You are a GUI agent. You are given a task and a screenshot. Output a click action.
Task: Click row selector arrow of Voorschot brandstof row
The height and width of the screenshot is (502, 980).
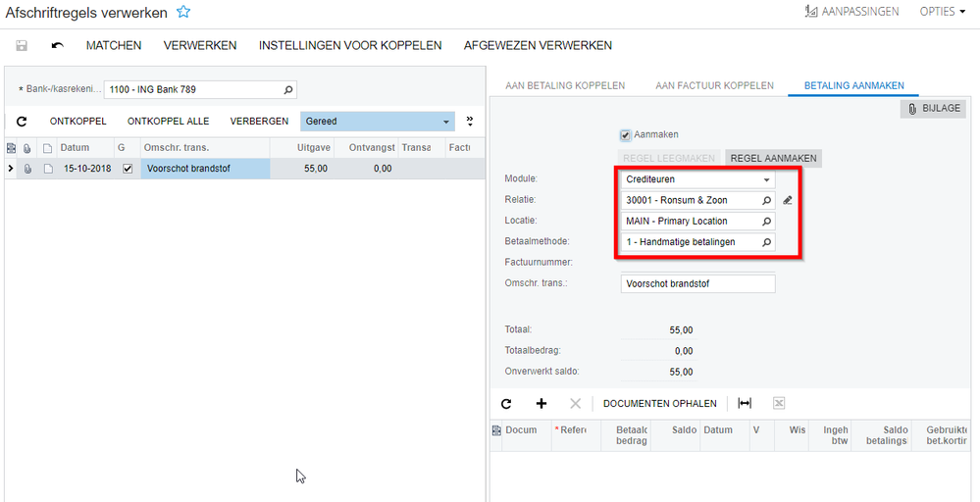[x=11, y=169]
